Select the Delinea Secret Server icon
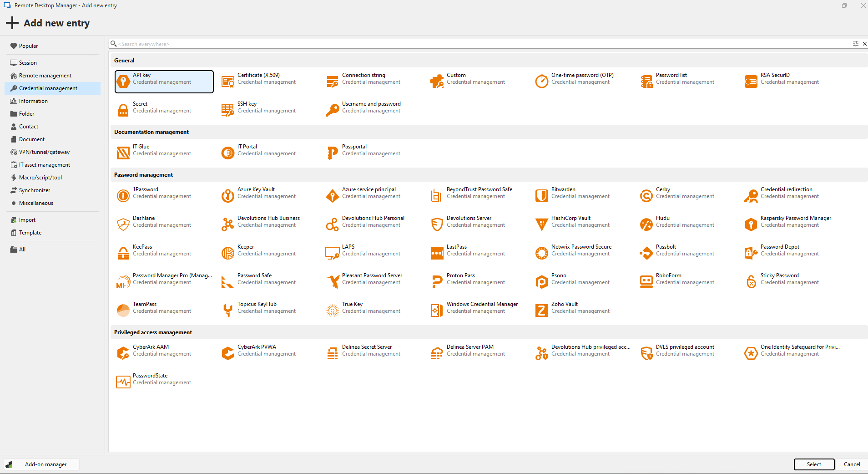868x474 pixels. [x=333, y=353]
